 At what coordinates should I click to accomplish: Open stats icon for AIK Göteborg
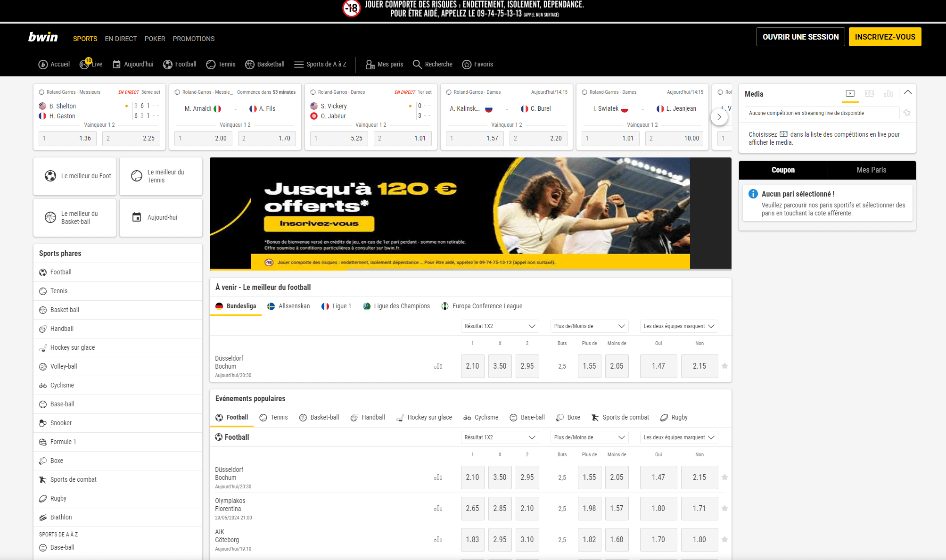click(x=438, y=539)
